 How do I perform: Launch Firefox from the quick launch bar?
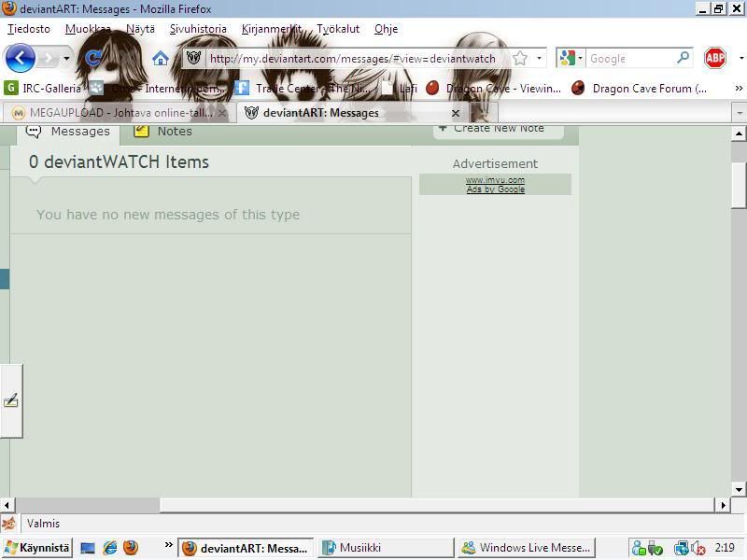[131, 548]
